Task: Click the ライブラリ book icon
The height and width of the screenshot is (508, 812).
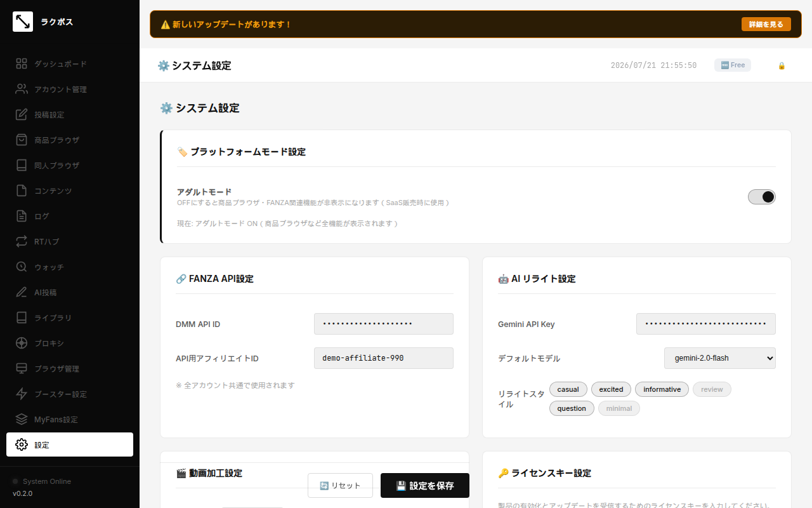Action: tap(22, 317)
